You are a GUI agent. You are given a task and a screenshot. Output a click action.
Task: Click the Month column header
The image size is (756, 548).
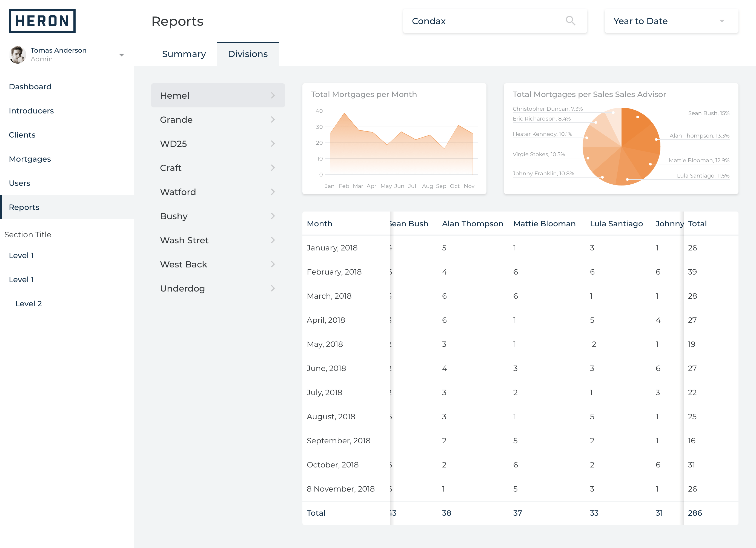click(319, 224)
